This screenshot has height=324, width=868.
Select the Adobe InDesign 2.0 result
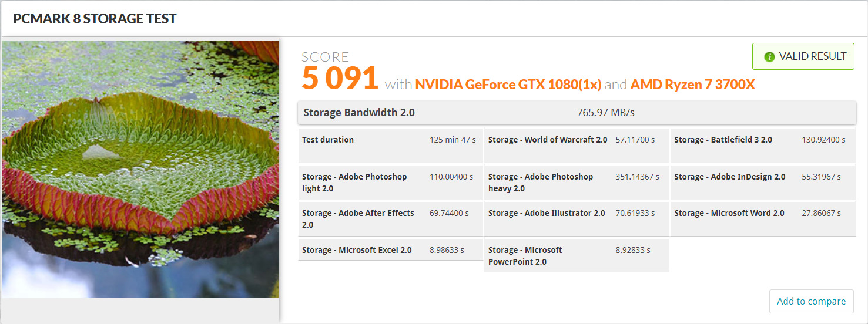coord(762,183)
